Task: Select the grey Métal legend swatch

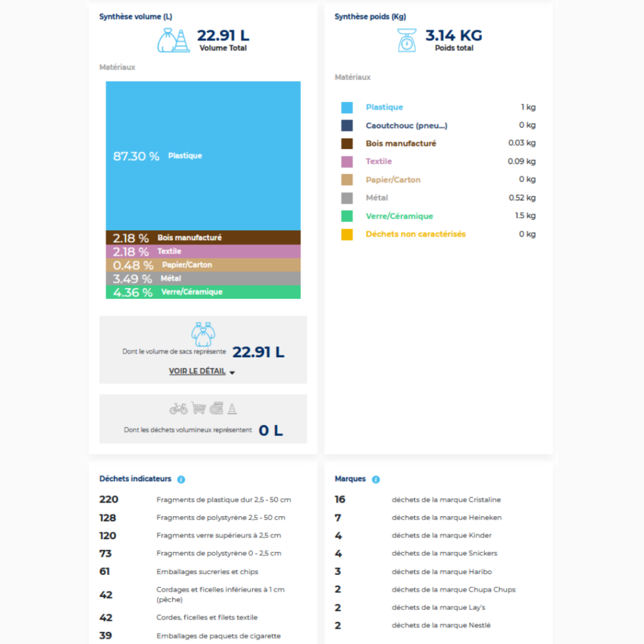Action: pos(347,198)
